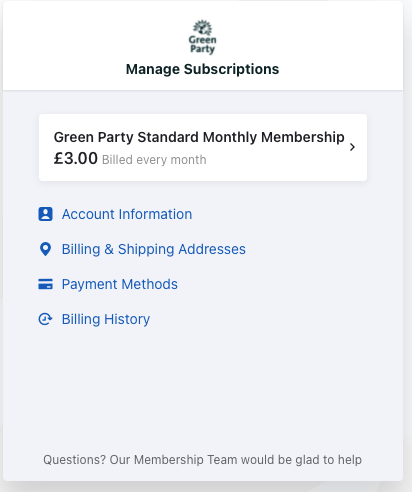This screenshot has width=412, height=492.
Task: Click the Green Party logo
Action: 202,37
